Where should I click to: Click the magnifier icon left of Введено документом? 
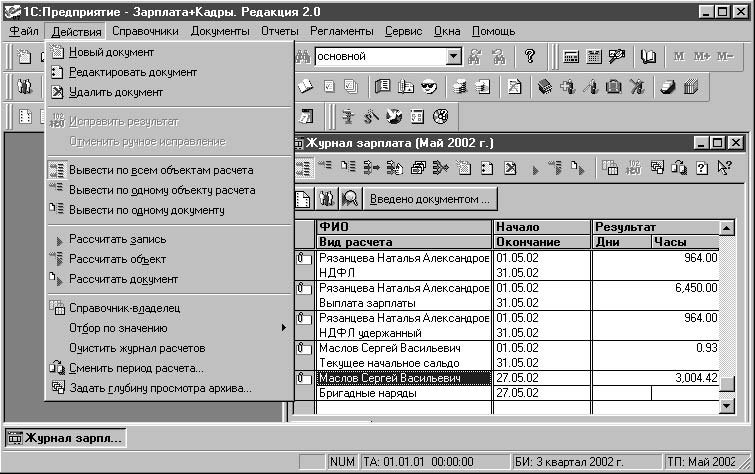(350, 199)
